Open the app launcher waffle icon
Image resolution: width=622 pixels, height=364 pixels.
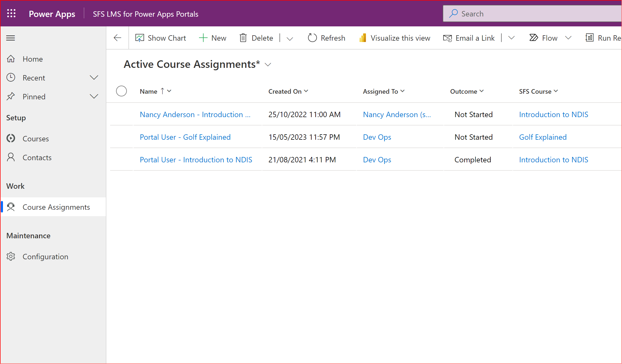pyautogui.click(x=11, y=13)
